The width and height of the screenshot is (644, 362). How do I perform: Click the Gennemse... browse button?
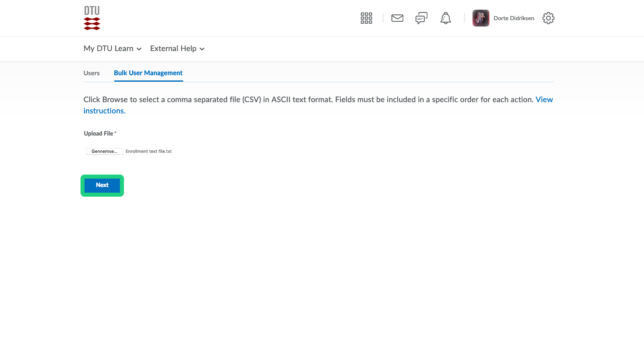point(104,151)
